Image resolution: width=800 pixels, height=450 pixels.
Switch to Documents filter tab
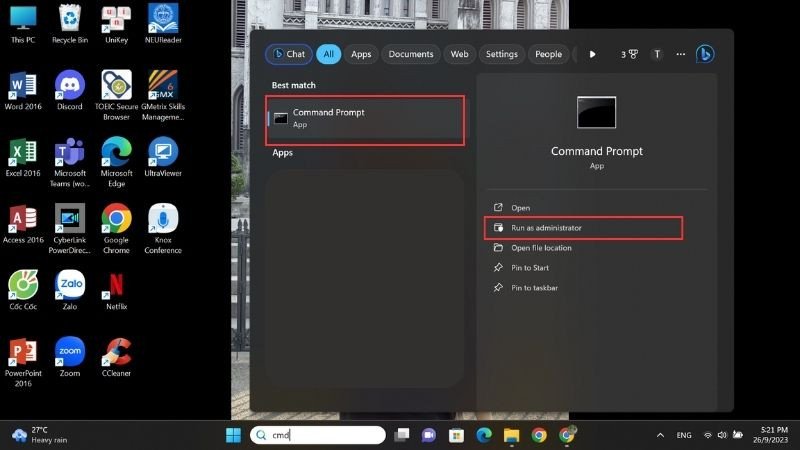(x=411, y=54)
